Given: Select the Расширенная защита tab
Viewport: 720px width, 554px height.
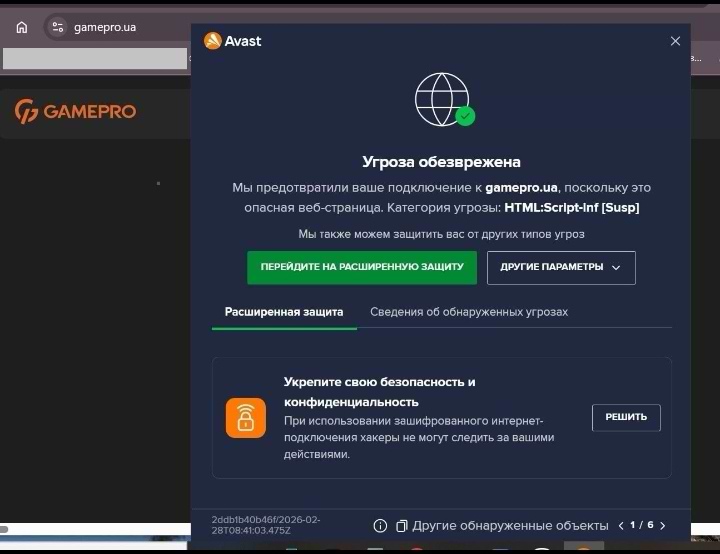Looking at the screenshot, I should click(284, 312).
